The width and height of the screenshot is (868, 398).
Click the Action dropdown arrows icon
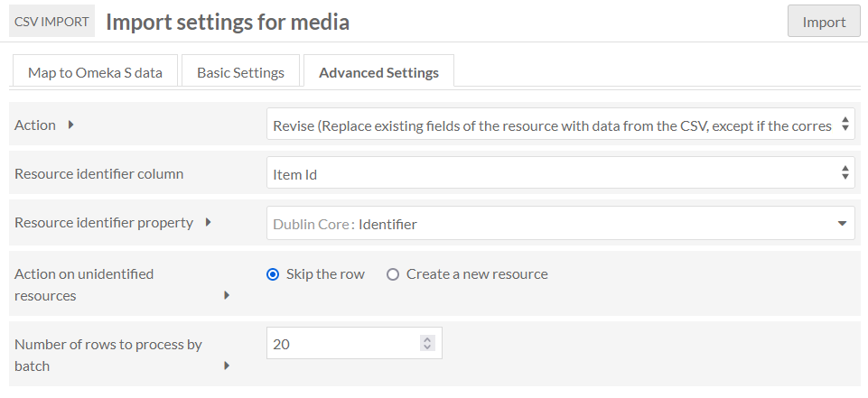tap(845, 124)
